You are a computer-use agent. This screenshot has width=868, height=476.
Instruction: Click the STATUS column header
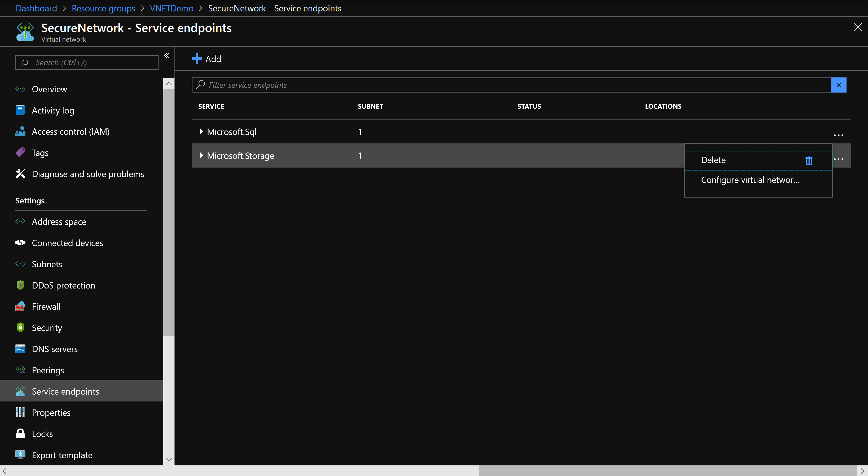tap(529, 106)
